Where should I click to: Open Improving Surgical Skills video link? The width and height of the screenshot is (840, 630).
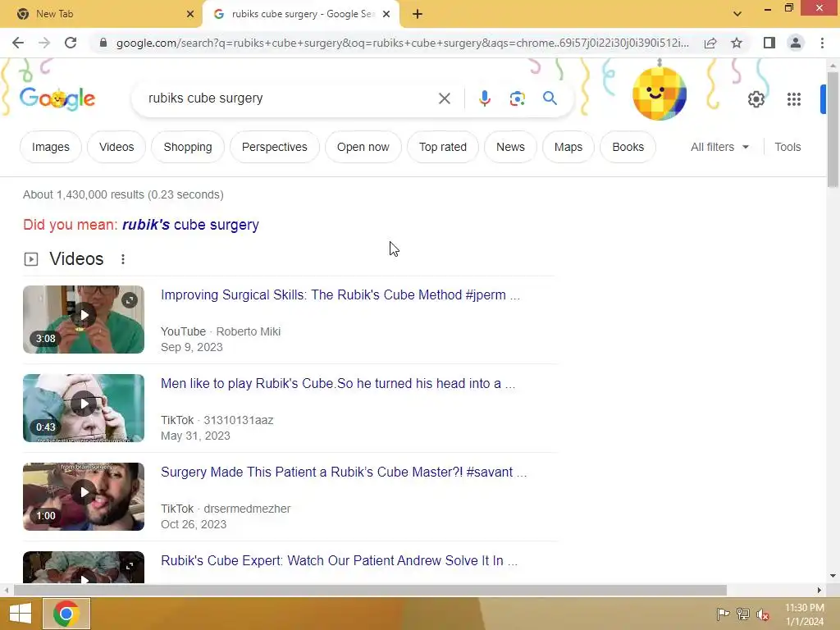[x=340, y=295]
